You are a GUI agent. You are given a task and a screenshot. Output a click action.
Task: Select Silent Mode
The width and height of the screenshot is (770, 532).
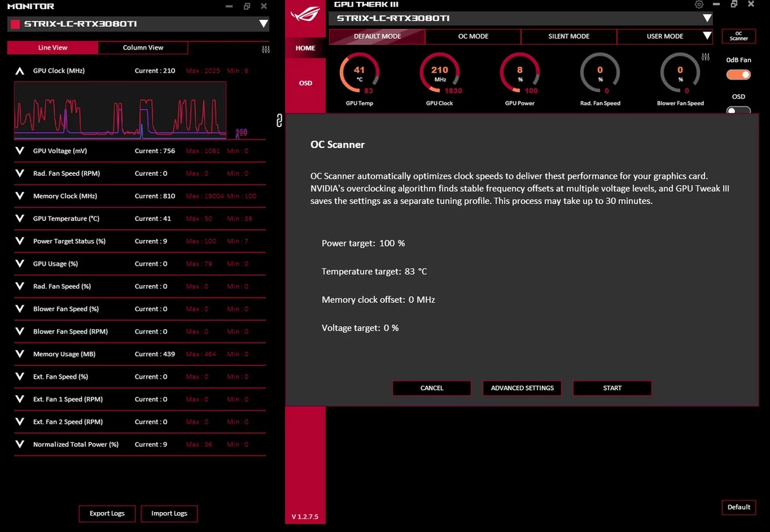click(569, 37)
